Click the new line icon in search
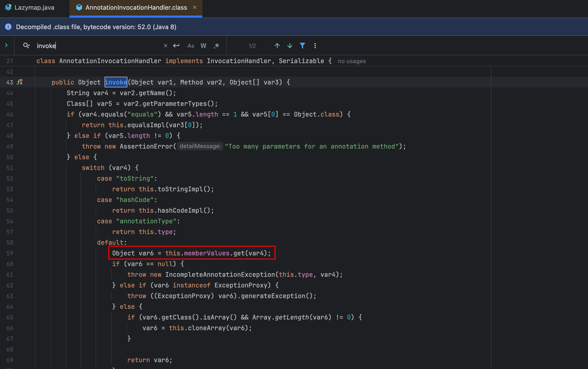The image size is (588, 369). tap(176, 46)
